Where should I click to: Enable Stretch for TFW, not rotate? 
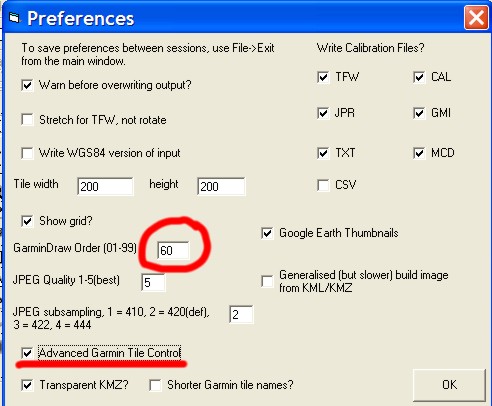(27, 120)
